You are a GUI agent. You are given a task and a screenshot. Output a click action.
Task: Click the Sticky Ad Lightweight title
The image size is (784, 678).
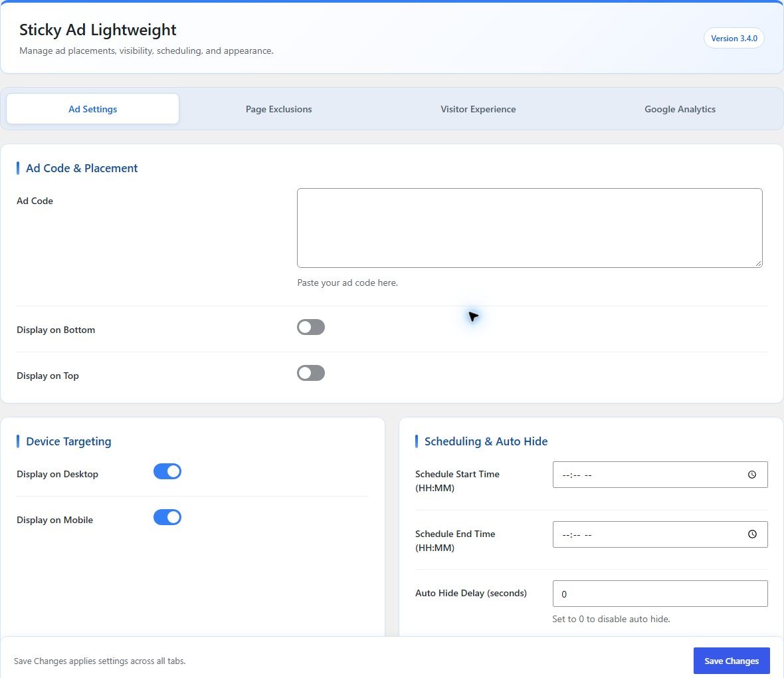pyautogui.click(x=98, y=30)
